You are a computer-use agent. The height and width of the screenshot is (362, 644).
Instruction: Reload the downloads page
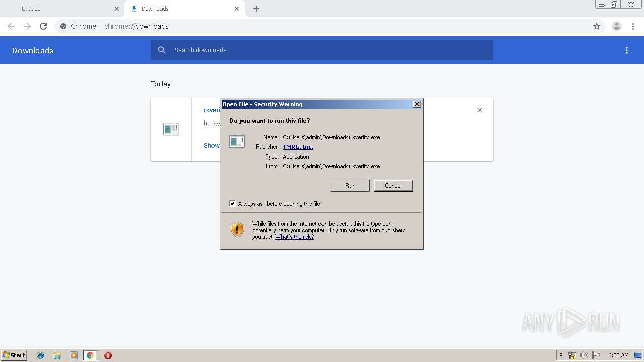(43, 26)
